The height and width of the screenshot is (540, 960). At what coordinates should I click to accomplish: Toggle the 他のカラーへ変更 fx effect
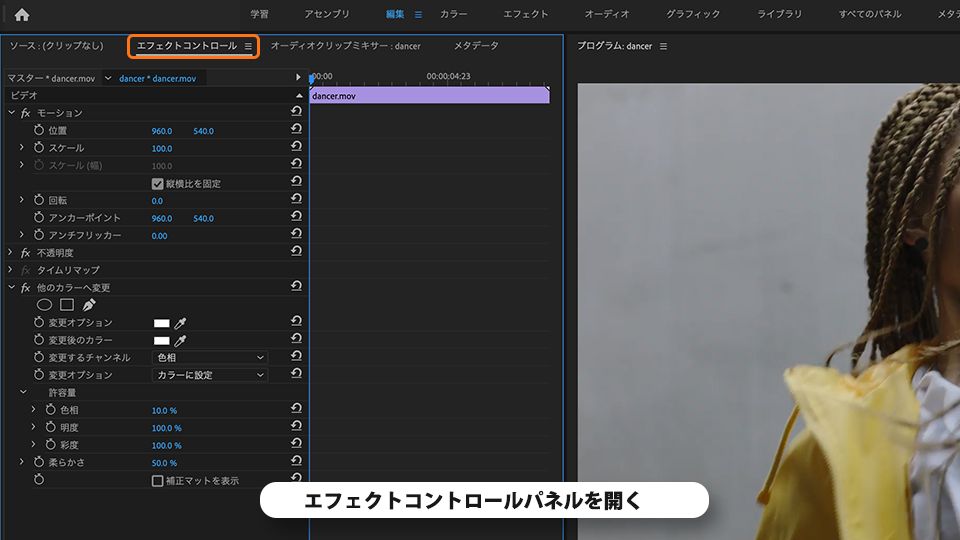point(25,288)
